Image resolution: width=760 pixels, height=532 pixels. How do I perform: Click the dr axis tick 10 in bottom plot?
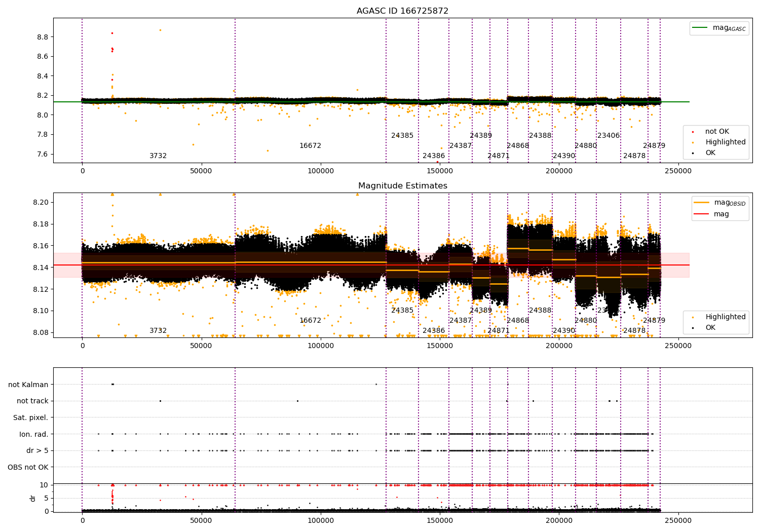pos(44,485)
